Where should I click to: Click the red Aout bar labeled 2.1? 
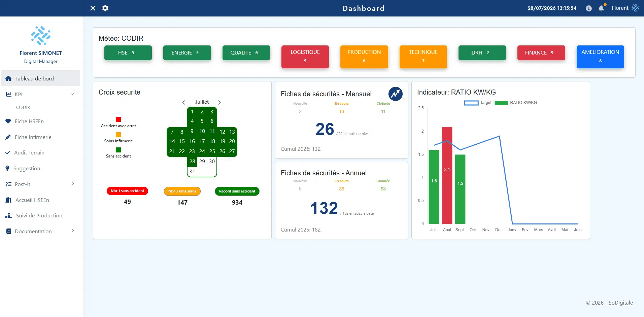click(447, 175)
